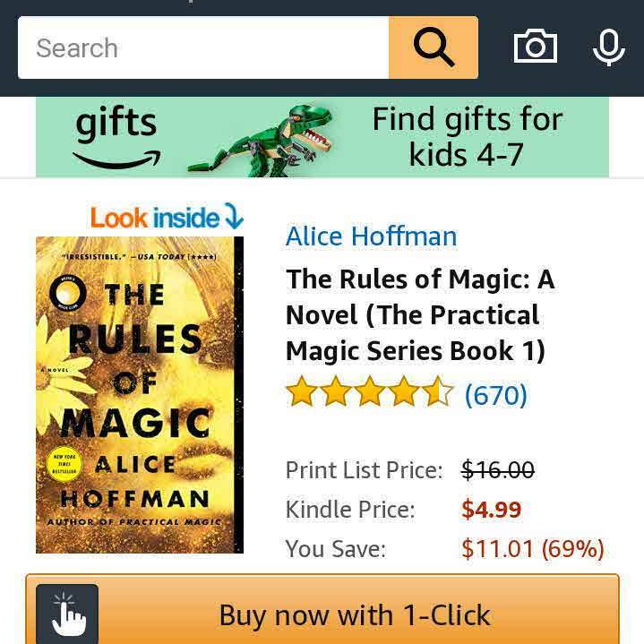This screenshot has width=644, height=644.
Task: Tap the book title The Rules of Magic
Action: [420, 315]
